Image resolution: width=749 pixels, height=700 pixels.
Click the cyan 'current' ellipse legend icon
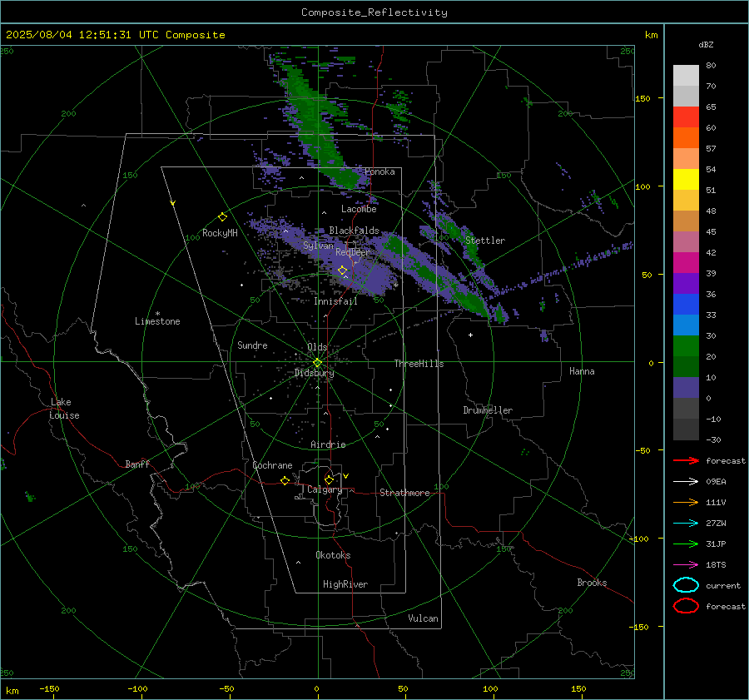(686, 585)
